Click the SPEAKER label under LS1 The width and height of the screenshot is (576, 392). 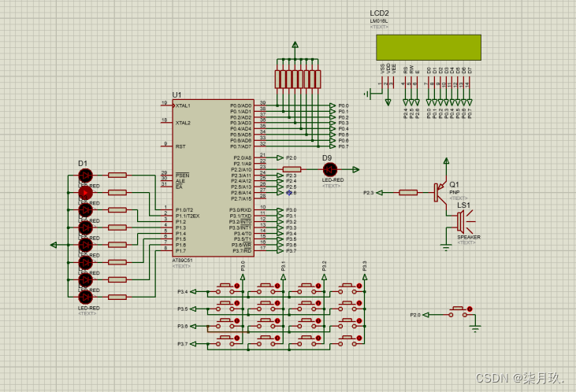[x=469, y=237]
